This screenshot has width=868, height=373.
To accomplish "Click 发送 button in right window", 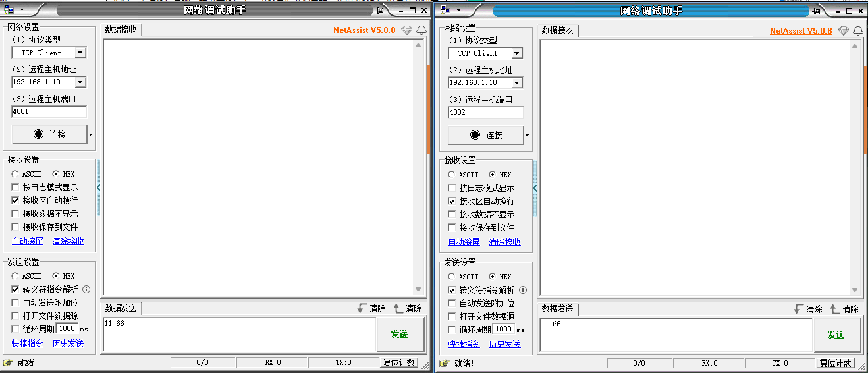I will [x=837, y=335].
